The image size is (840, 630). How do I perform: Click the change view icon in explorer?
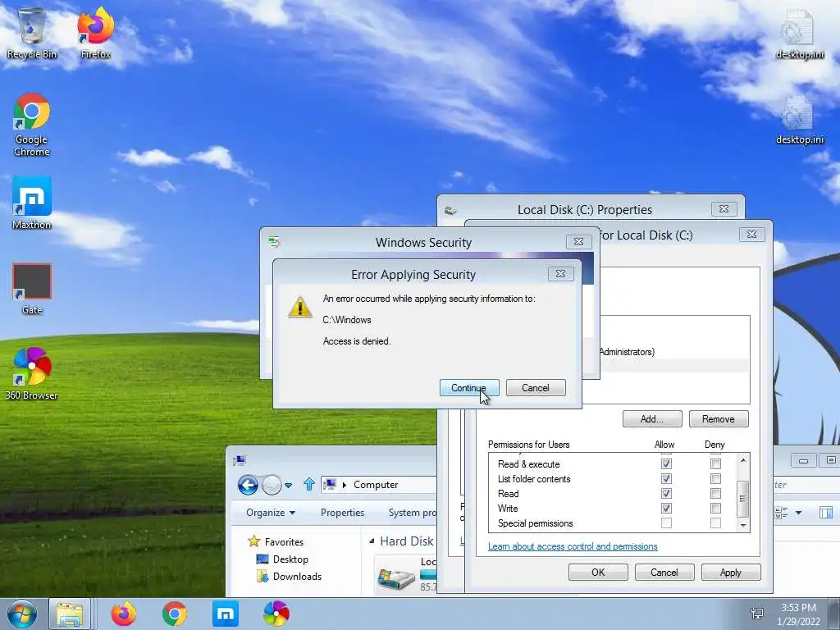[x=781, y=513]
